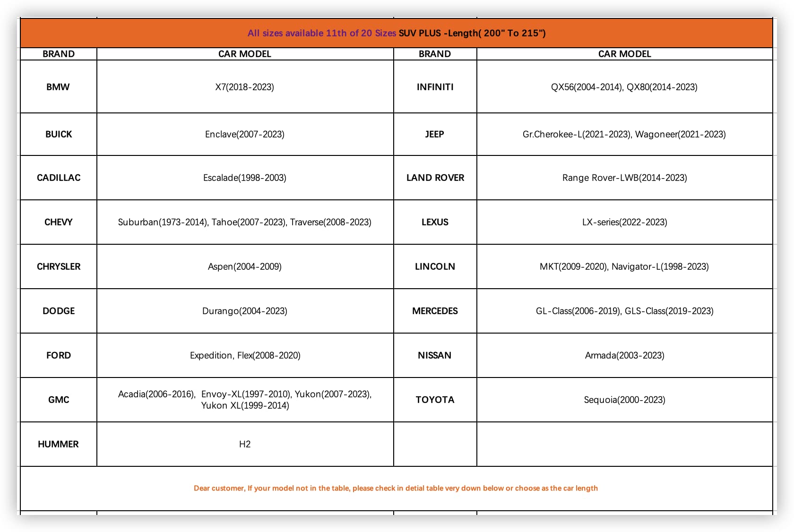The height and width of the screenshot is (532, 794).
Task: Select the LAND ROVER brand cell
Action: pos(435,178)
